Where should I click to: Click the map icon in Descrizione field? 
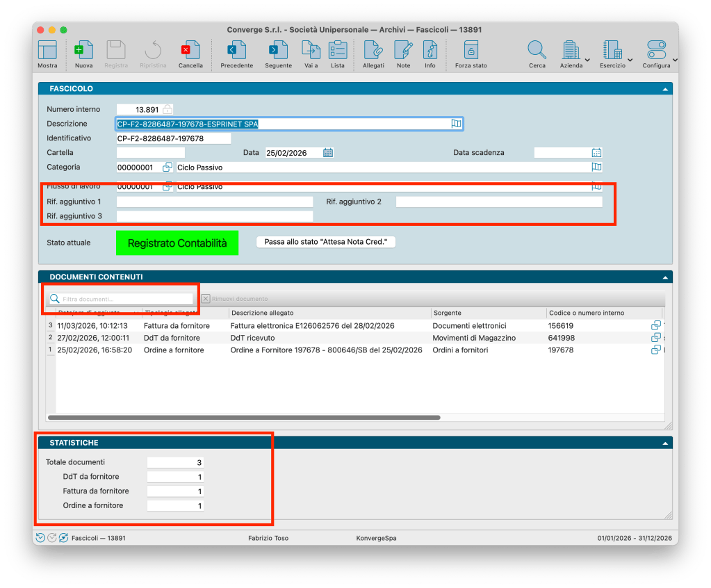pyautogui.click(x=456, y=124)
